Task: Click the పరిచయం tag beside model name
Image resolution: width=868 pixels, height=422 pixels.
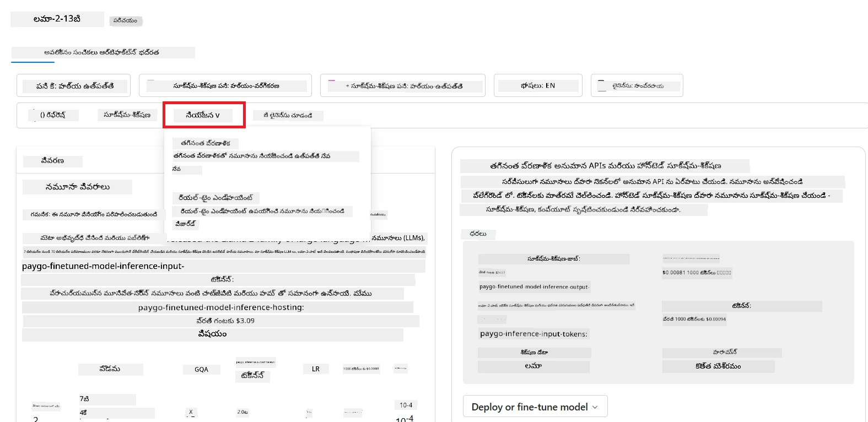Action: click(x=126, y=21)
